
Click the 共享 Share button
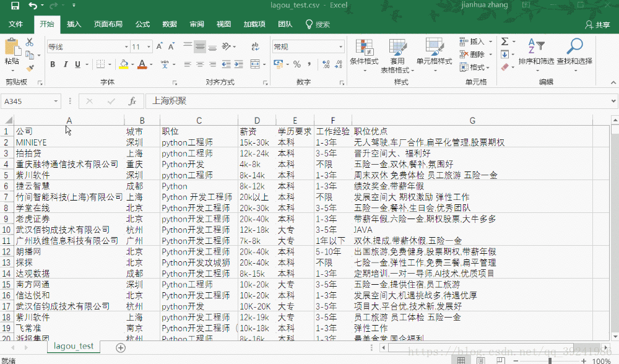point(598,25)
